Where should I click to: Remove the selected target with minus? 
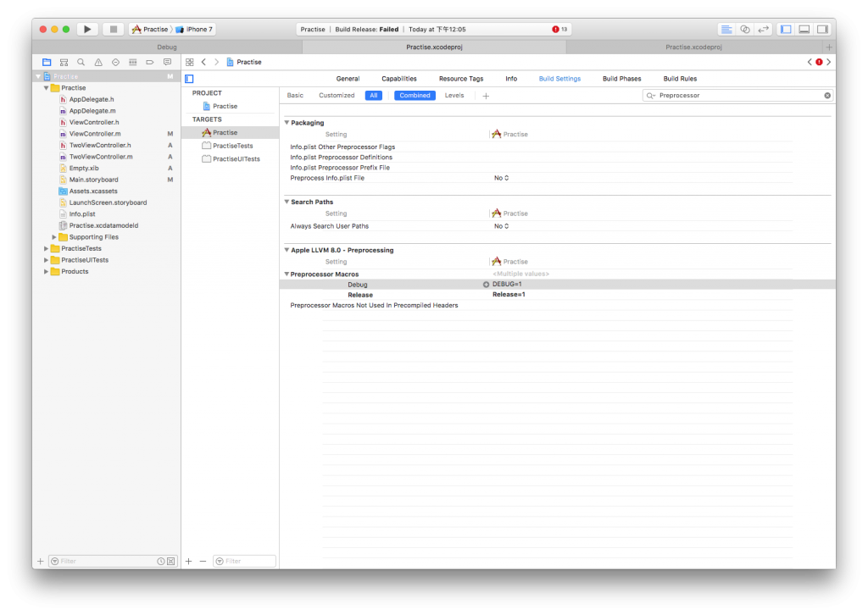point(203,561)
